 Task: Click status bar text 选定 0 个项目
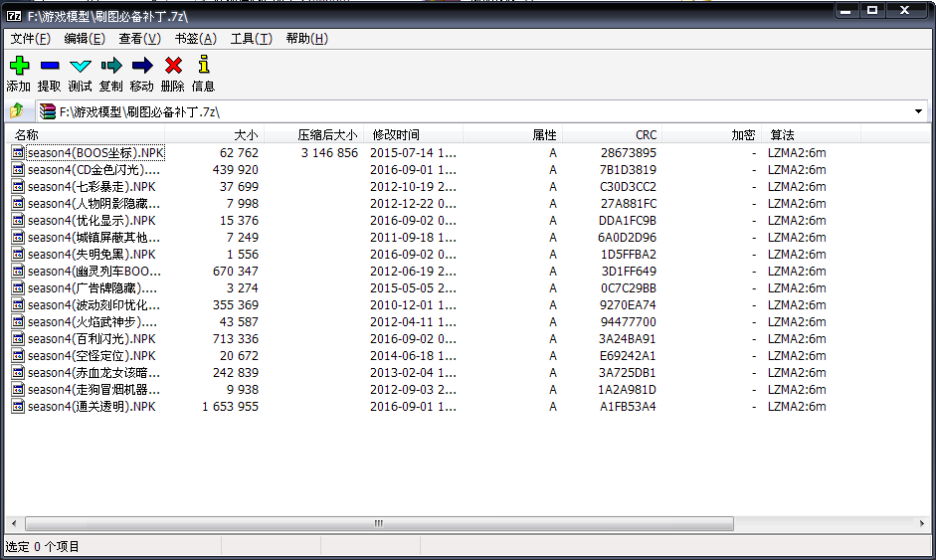(x=42, y=547)
